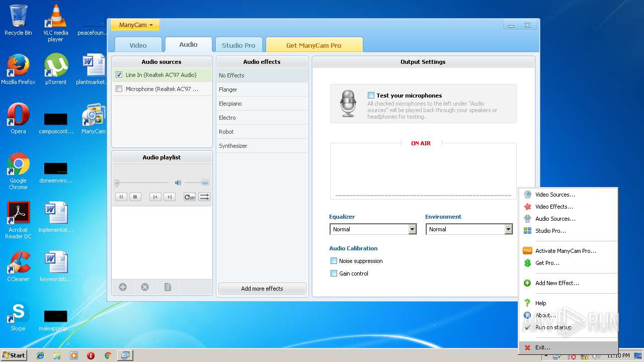
Task: Select the Electro audio effect
Action: point(262,118)
